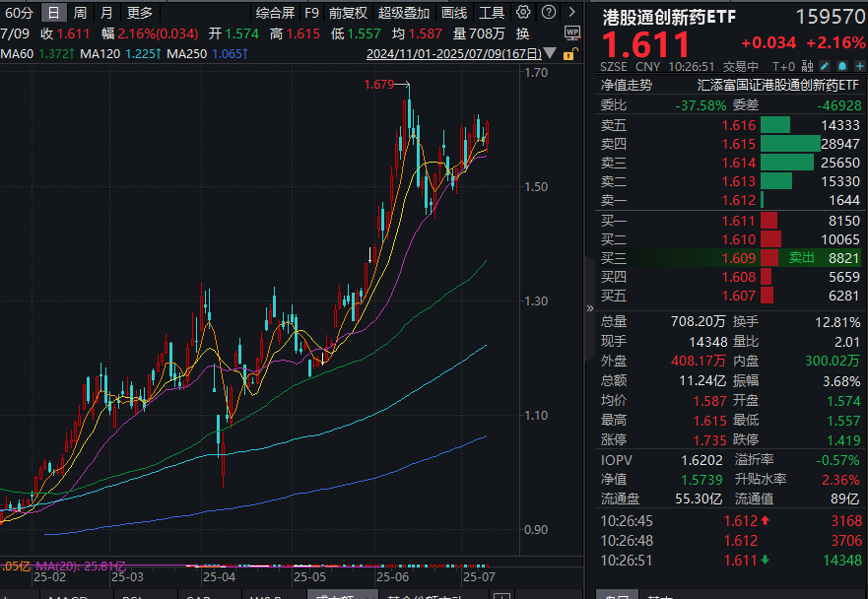Click the 综合屏 button
This screenshot has width=868, height=599.
tap(275, 13)
